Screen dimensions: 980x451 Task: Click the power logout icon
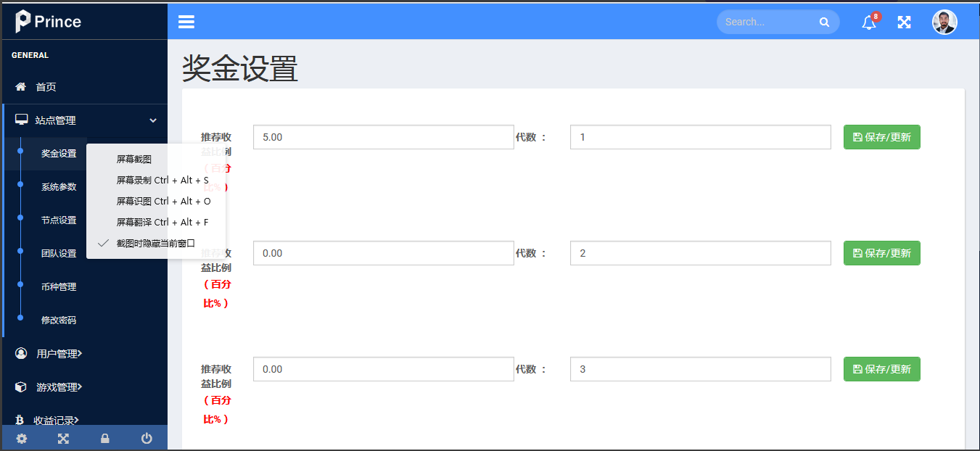pyautogui.click(x=147, y=439)
